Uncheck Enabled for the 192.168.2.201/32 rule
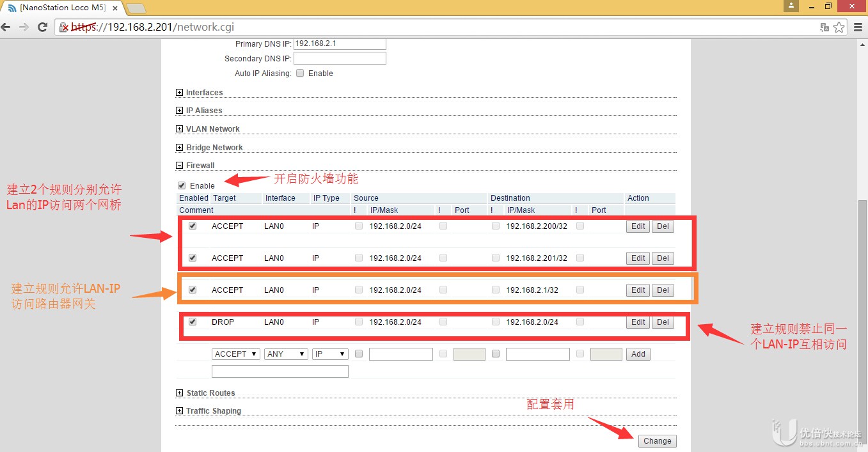 tap(193, 258)
